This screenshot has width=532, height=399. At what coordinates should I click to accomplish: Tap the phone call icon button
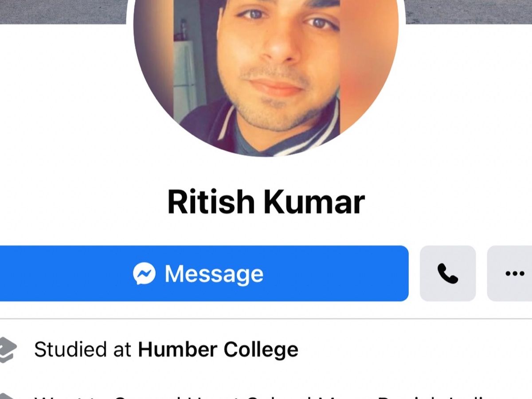pyautogui.click(x=448, y=274)
